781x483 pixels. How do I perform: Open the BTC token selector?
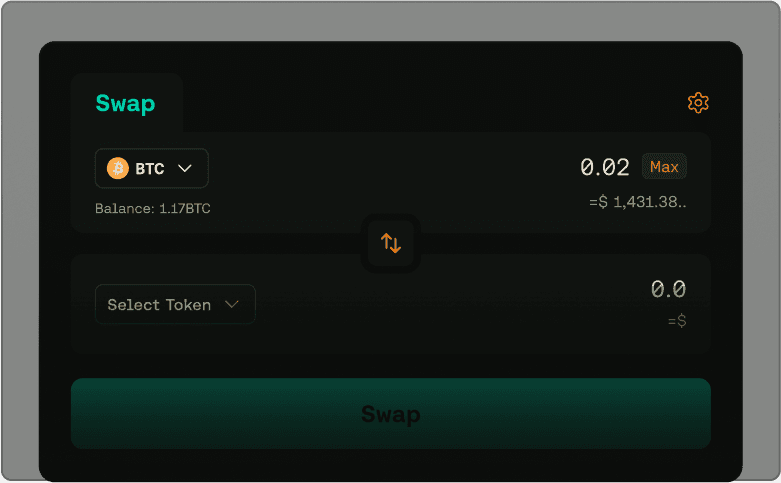pos(151,168)
